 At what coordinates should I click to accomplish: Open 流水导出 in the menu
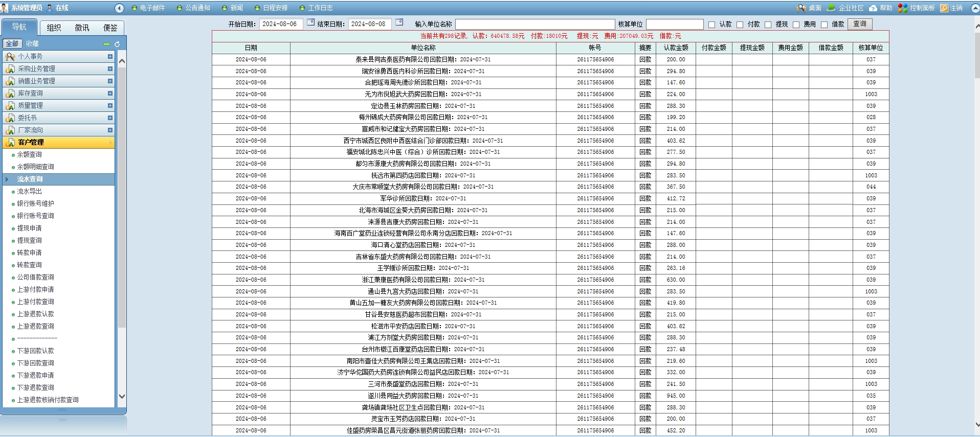pos(30,191)
